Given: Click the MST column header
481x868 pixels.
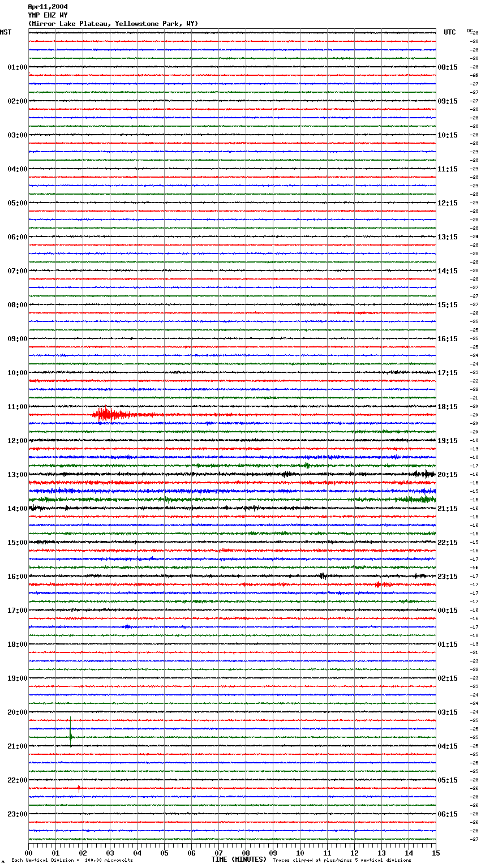Looking at the screenshot, I should (x=6, y=32).
